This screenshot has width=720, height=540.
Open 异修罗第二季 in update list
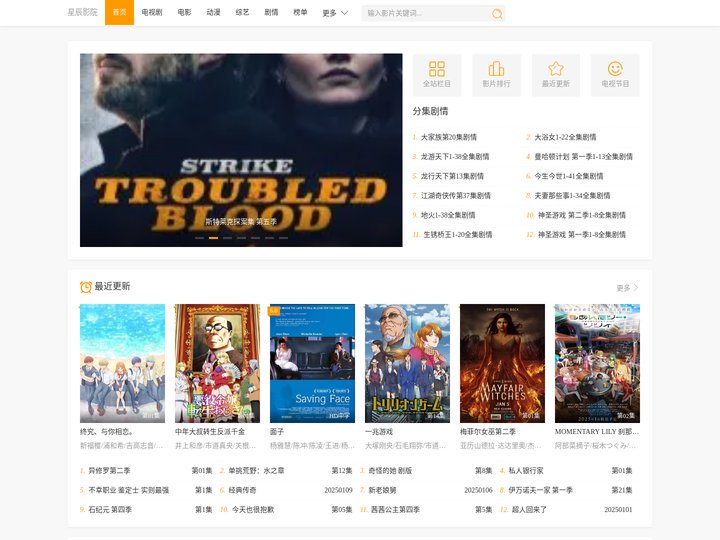click(109, 471)
